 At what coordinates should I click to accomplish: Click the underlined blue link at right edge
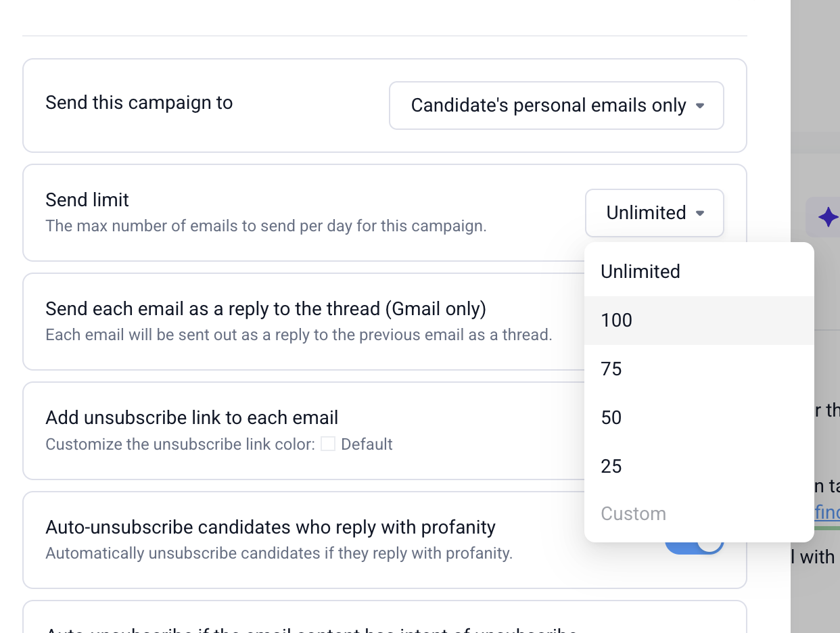pyautogui.click(x=827, y=513)
